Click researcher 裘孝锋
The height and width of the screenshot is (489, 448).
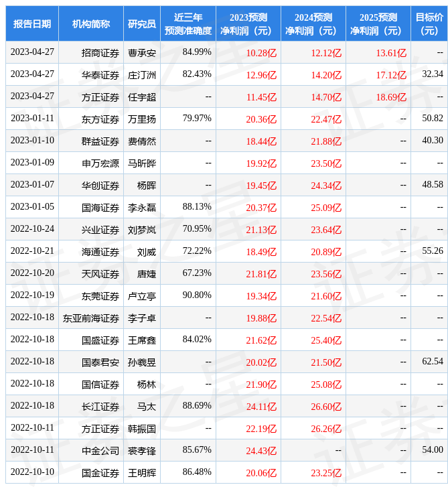coord(142,451)
